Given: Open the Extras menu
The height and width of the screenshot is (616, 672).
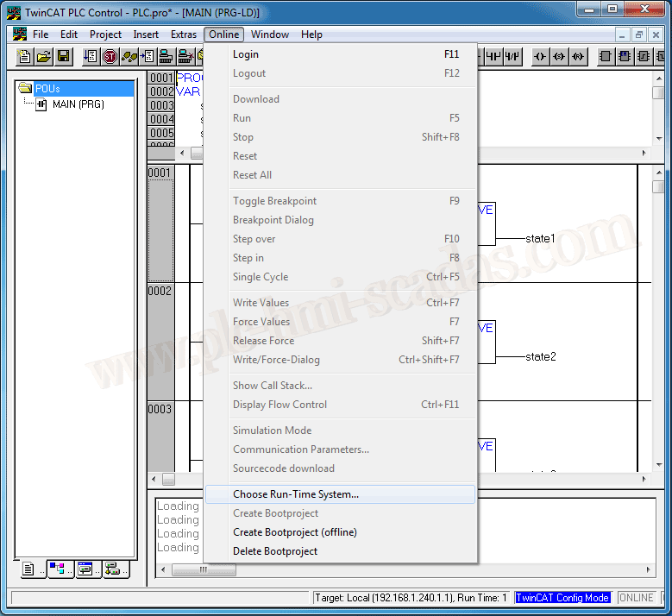Looking at the screenshot, I should tap(184, 35).
